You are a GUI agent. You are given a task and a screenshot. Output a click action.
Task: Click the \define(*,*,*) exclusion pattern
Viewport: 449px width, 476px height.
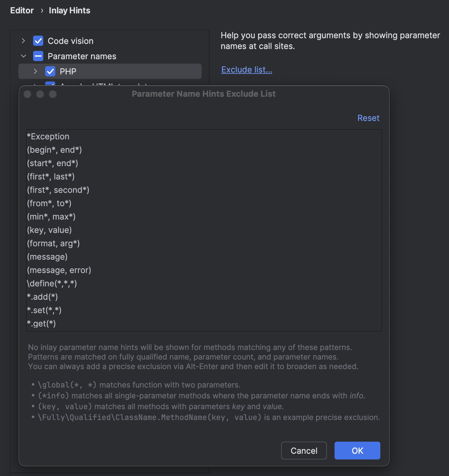point(52,283)
